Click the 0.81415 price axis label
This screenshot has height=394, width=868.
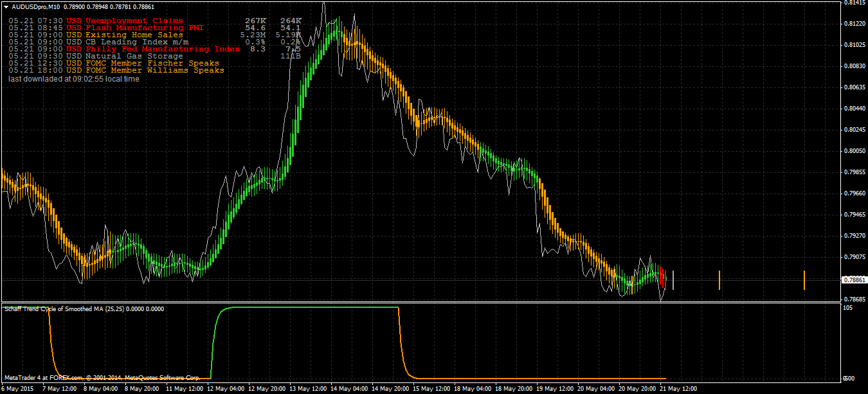(x=854, y=3)
